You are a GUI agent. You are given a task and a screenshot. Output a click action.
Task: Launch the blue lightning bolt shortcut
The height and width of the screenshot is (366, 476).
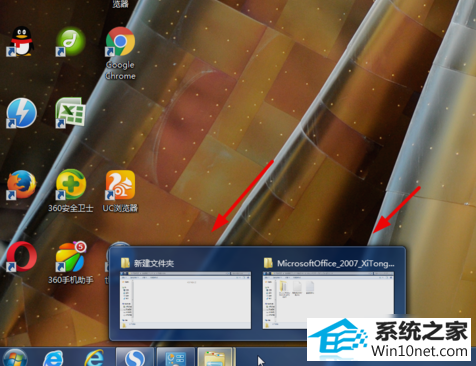coord(21,113)
